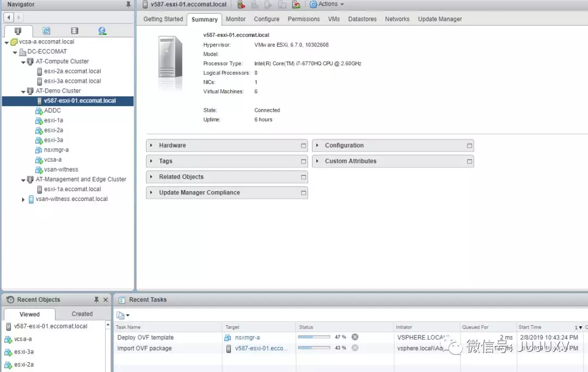Select esxi-1a.eccomat.local host

pos(72,189)
